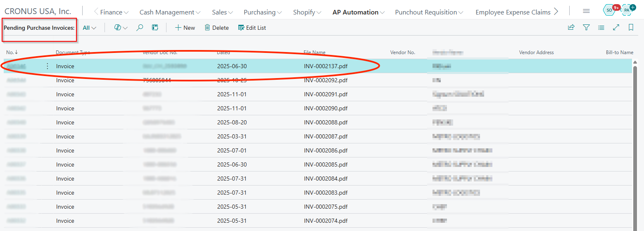Open the filter pane funnel icon
644x231 pixels.
pos(586,28)
